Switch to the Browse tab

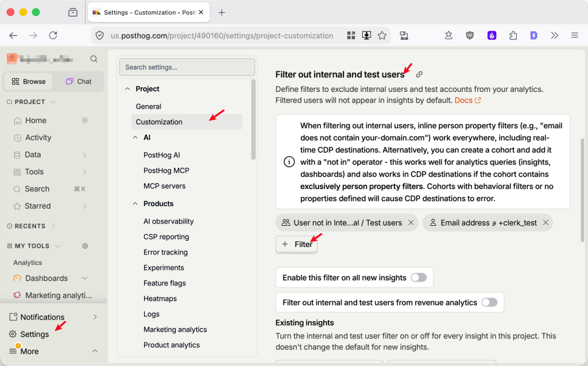tap(29, 82)
